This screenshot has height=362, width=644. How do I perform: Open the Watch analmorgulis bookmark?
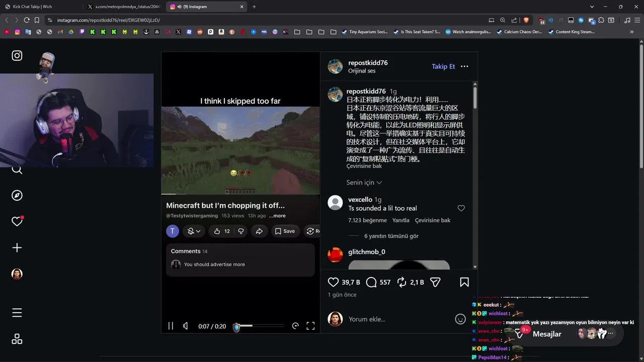(468, 32)
